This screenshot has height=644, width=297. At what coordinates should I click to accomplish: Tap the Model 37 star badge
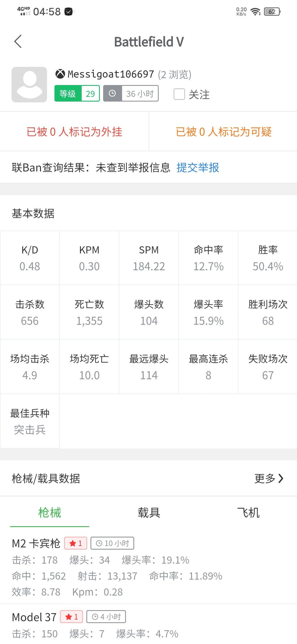71,616
